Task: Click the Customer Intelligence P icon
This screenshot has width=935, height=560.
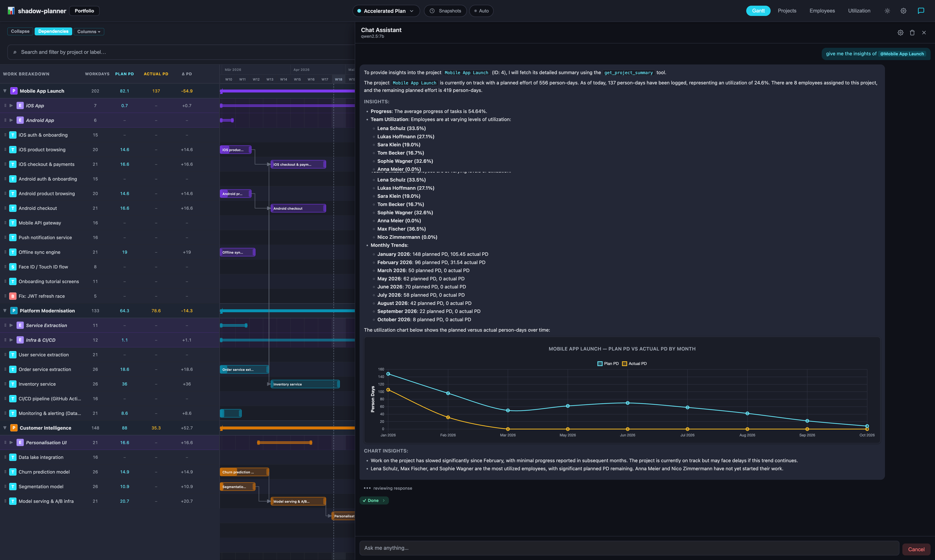Action: 14,428
